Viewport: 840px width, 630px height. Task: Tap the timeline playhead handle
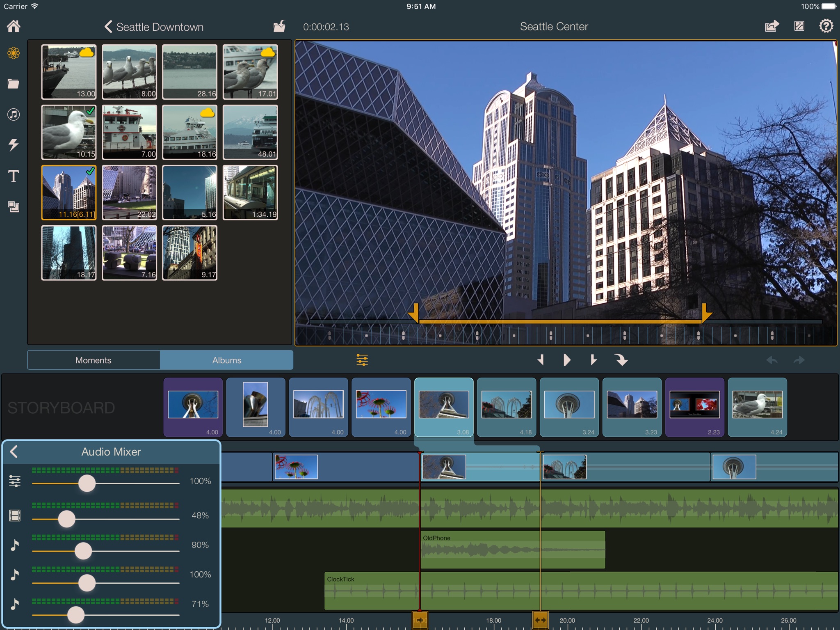(420, 620)
